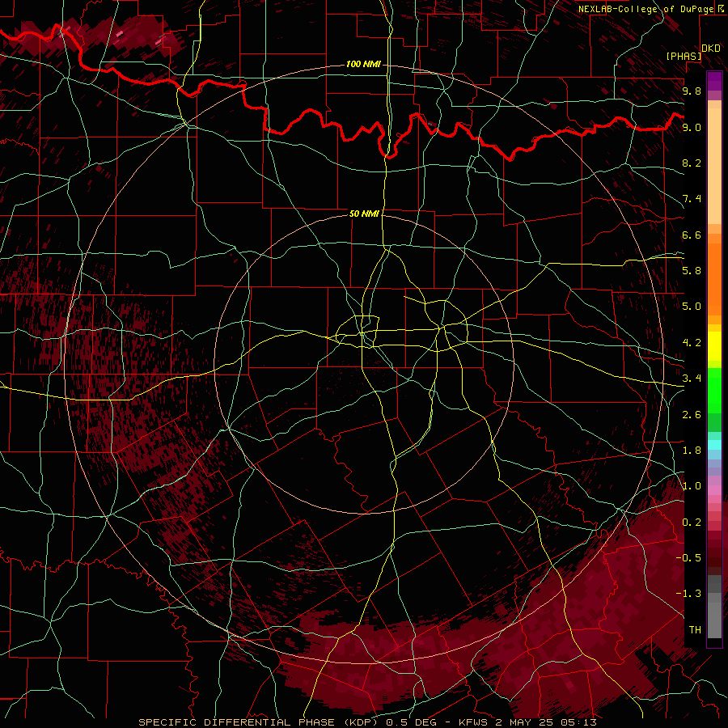Click the 5.0 value on color scale
Screen dimensions: 728x728
692,307
